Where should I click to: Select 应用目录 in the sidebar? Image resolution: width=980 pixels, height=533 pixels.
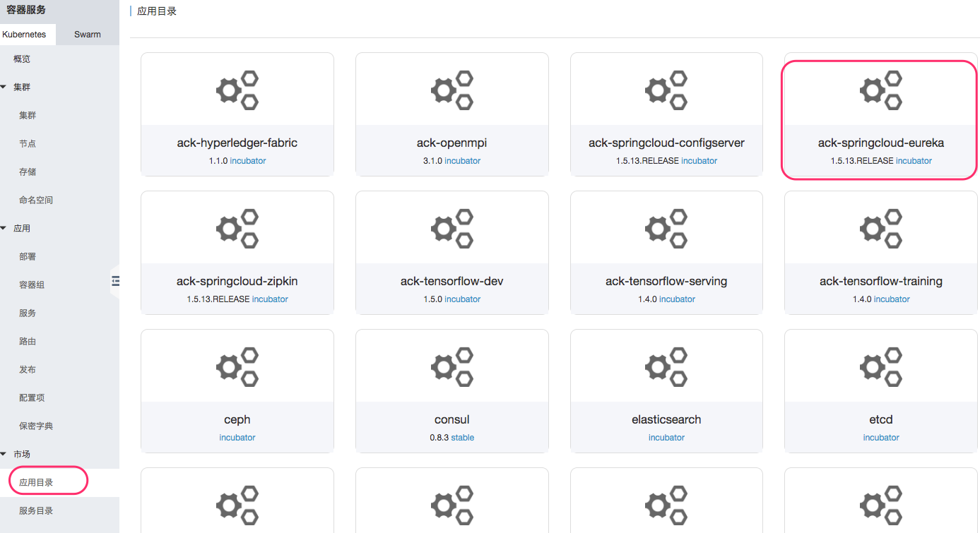click(x=36, y=482)
